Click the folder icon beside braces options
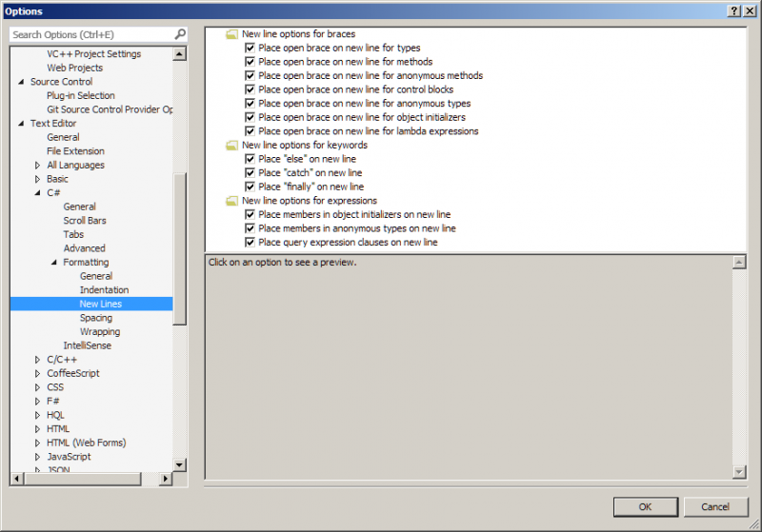The image size is (762, 532). click(x=231, y=34)
